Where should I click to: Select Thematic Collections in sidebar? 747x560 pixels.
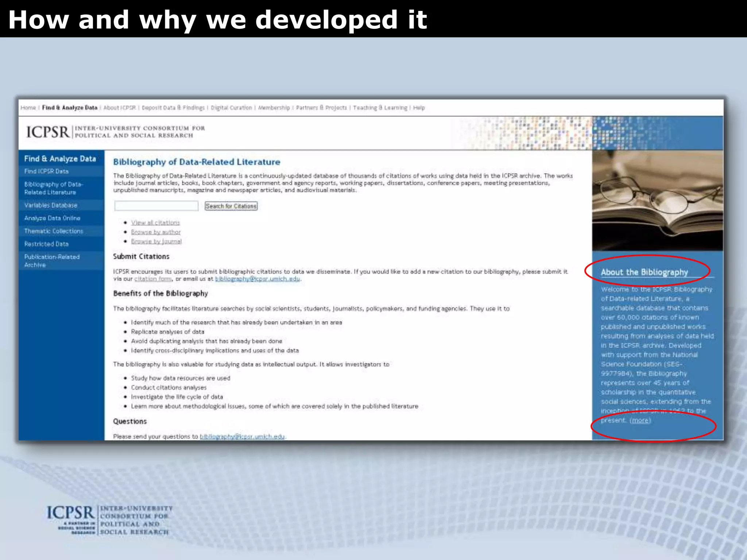[54, 231]
